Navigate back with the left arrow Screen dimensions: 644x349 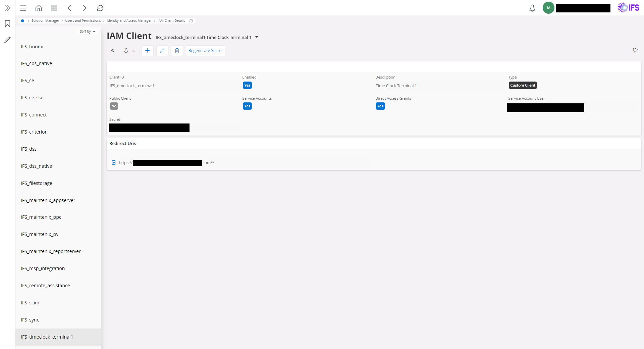[70, 8]
